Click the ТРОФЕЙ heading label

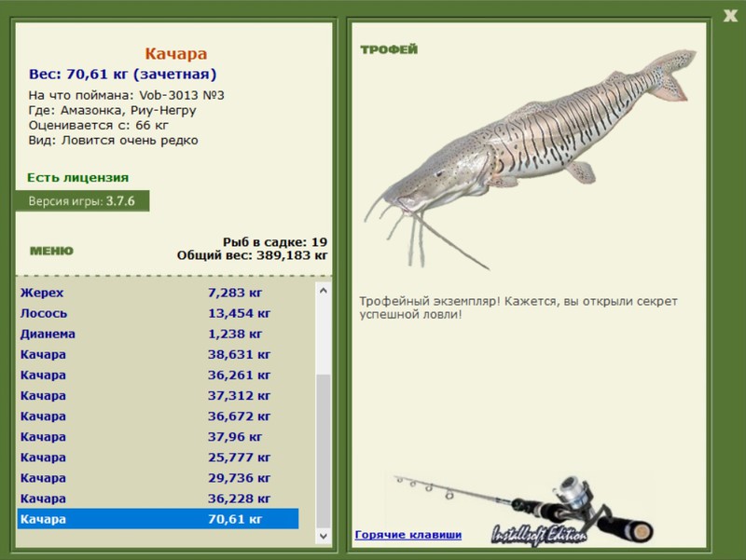[389, 49]
